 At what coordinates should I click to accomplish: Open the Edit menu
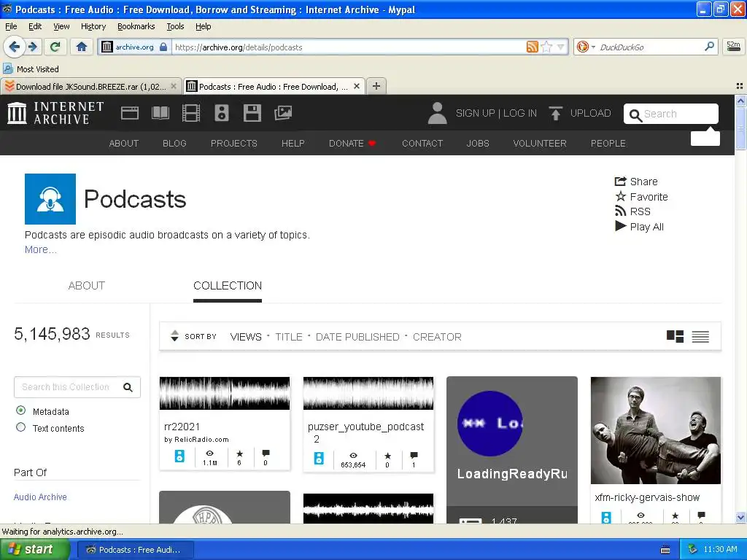[x=35, y=26]
